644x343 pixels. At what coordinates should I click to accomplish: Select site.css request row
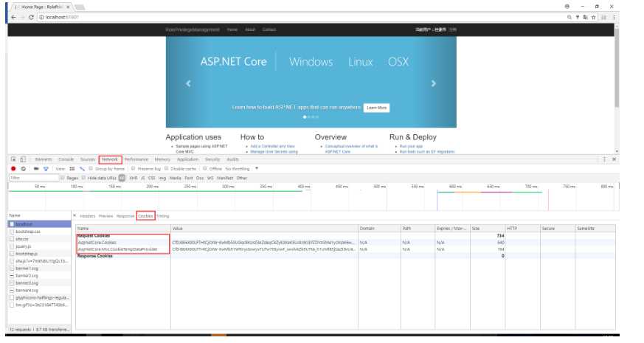(39, 239)
